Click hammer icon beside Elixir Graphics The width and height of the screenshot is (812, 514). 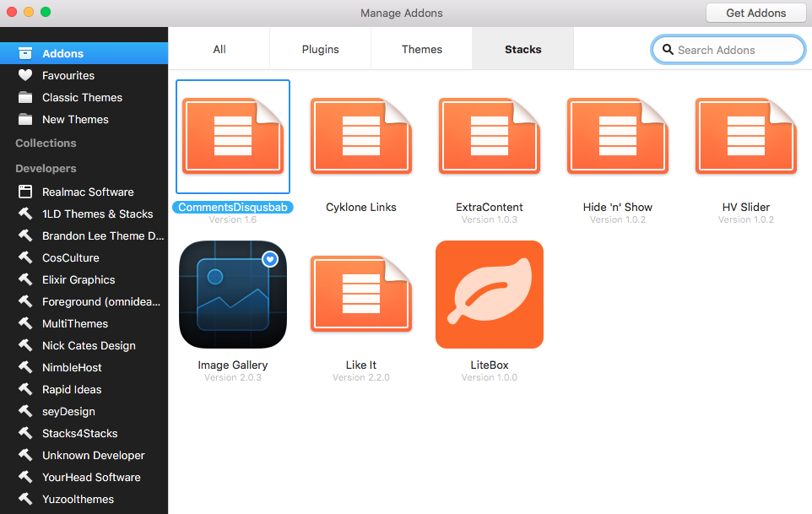[x=24, y=279]
